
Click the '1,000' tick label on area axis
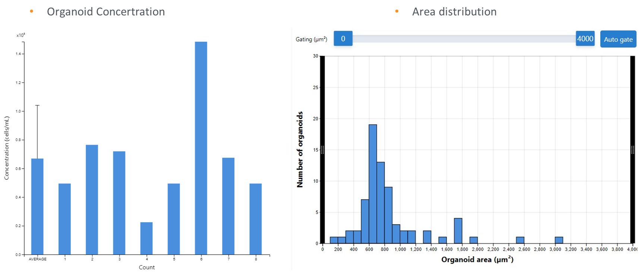400,249
